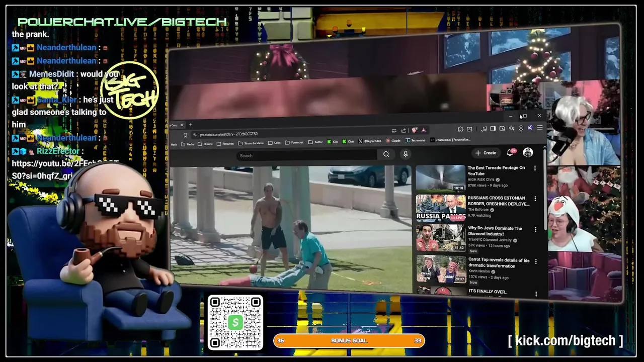This screenshot has height=362, width=644.
Task: Open the Best Tornado Footage video thumbnail
Action: pyautogui.click(x=440, y=178)
